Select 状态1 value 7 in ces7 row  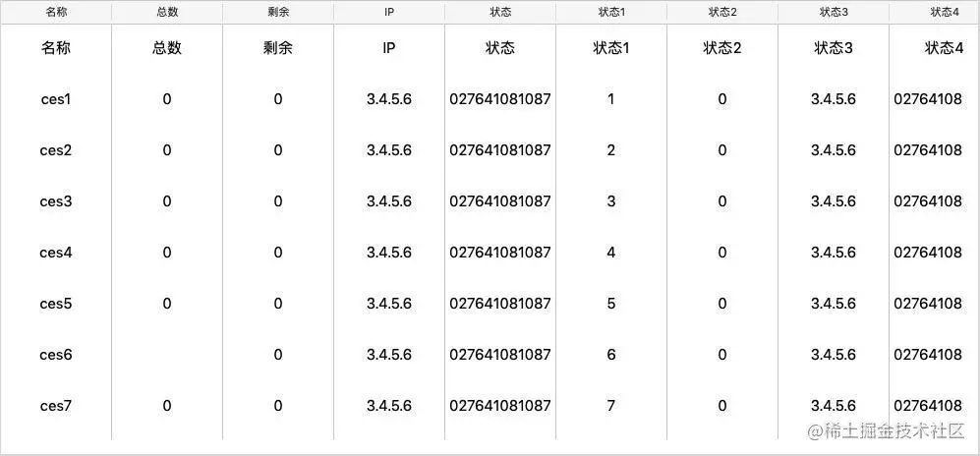(x=610, y=406)
